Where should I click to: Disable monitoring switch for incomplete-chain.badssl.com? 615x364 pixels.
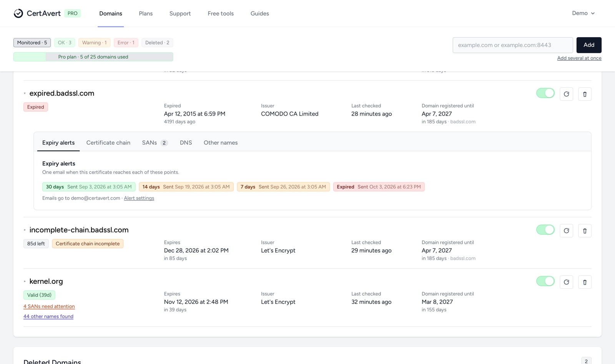545,230
